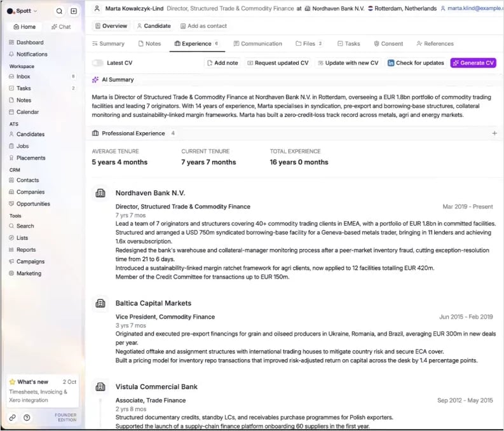Viewport: 504px width, 431px height.
Task: Click the Add note button
Action: coord(222,63)
